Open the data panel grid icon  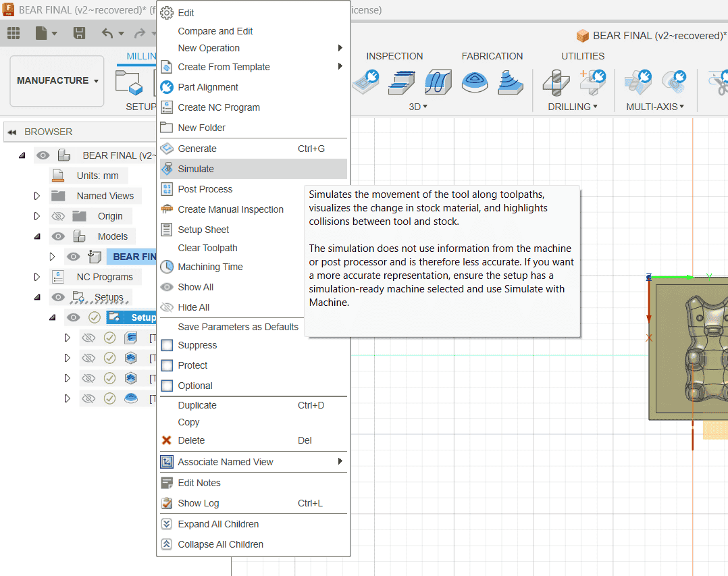click(x=14, y=33)
